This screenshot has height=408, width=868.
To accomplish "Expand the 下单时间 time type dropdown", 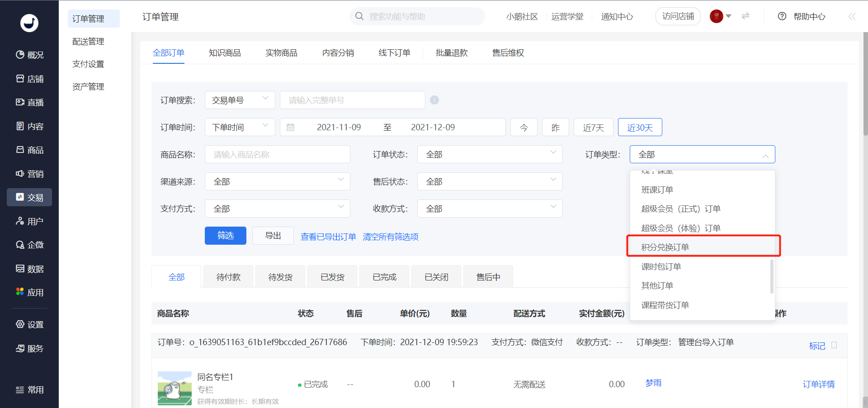I will pyautogui.click(x=240, y=127).
